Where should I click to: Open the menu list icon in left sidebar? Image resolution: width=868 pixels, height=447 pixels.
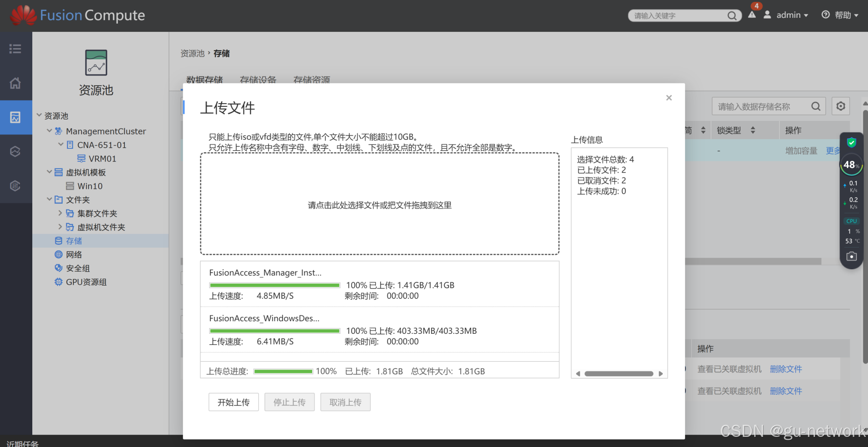click(15, 49)
